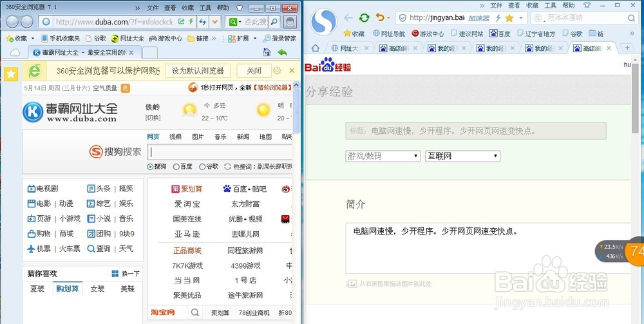Click the blue refresh arrows in 360 browser
This screenshot has height=324, width=644.
202,22
